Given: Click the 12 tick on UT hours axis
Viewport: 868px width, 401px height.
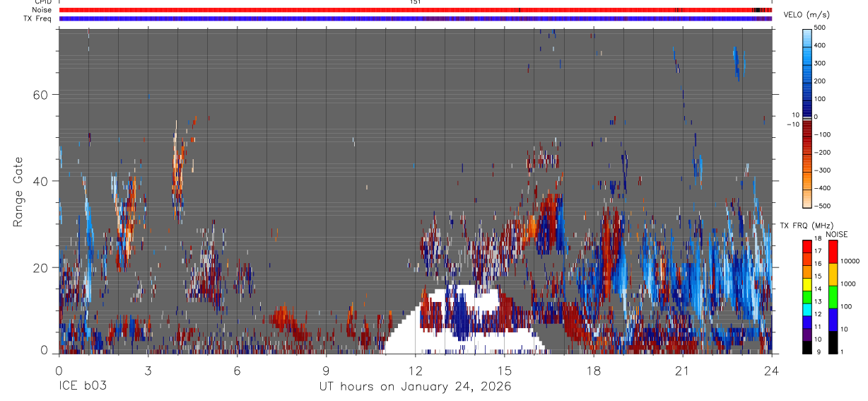Looking at the screenshot, I should point(415,370).
